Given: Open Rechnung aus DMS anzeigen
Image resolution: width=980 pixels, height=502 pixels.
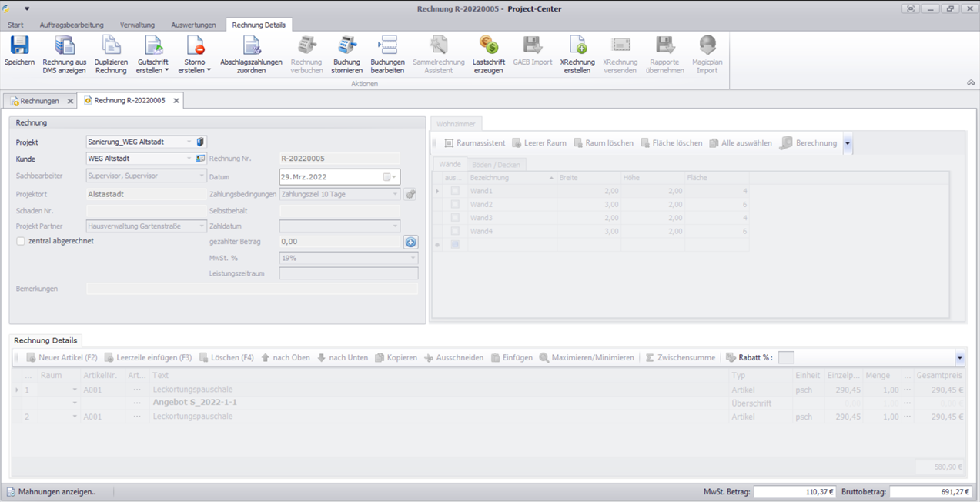Looking at the screenshot, I should point(65,46).
